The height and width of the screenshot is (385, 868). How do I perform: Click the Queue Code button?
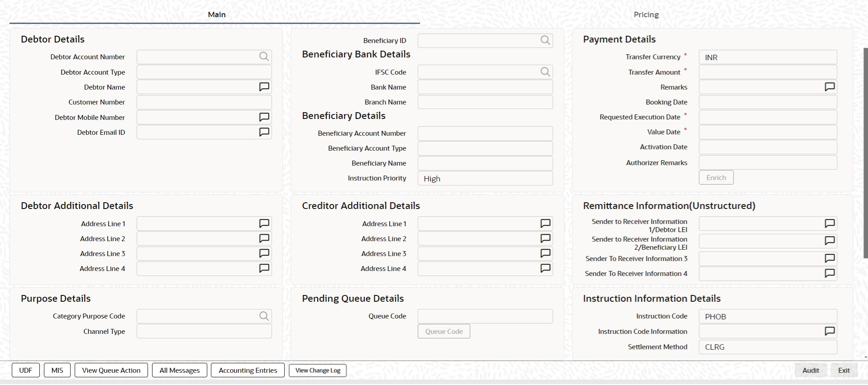pos(444,331)
